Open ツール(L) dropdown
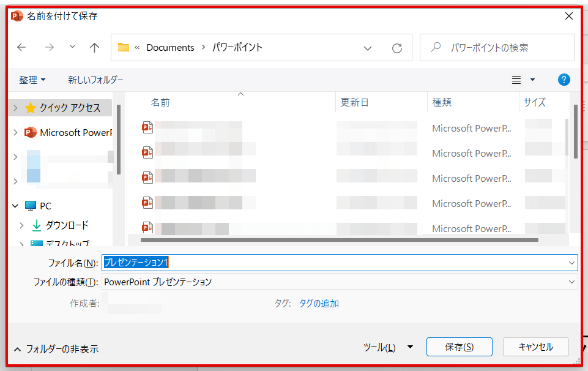This screenshot has height=371, width=588. click(x=389, y=347)
